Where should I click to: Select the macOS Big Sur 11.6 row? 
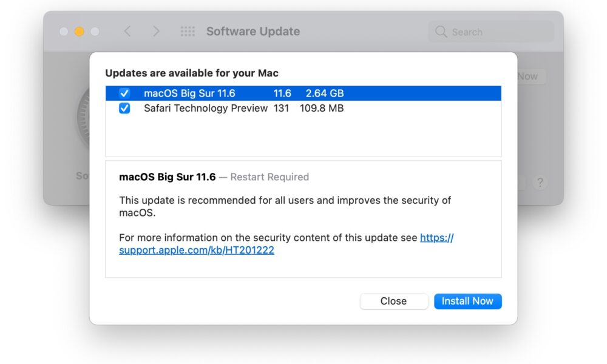[x=303, y=93]
